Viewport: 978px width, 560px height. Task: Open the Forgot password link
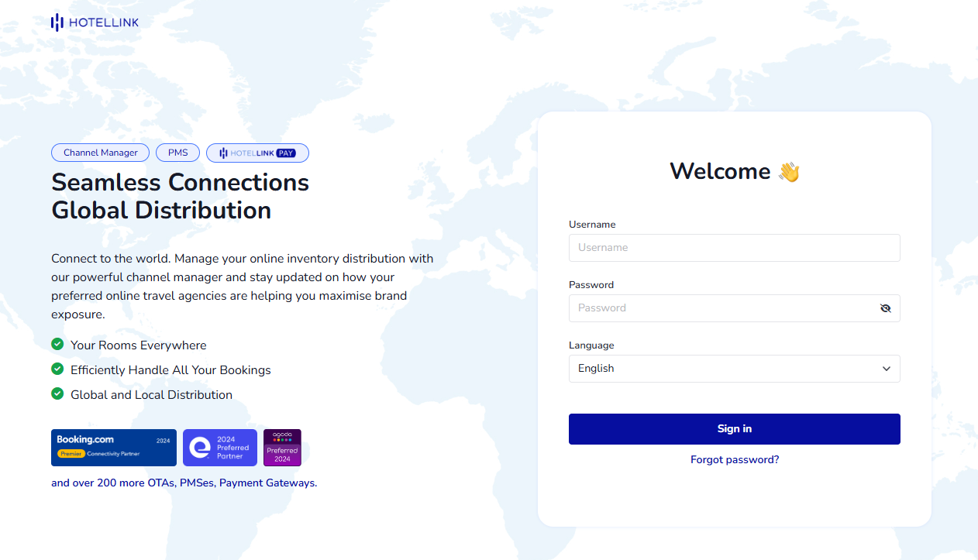click(734, 459)
